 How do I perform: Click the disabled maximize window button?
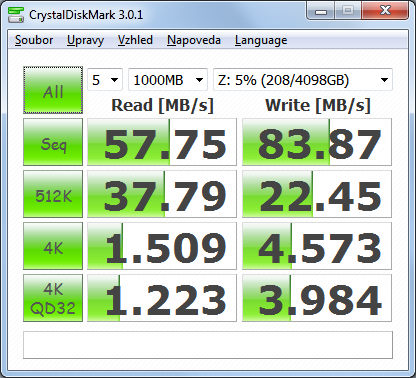348,11
